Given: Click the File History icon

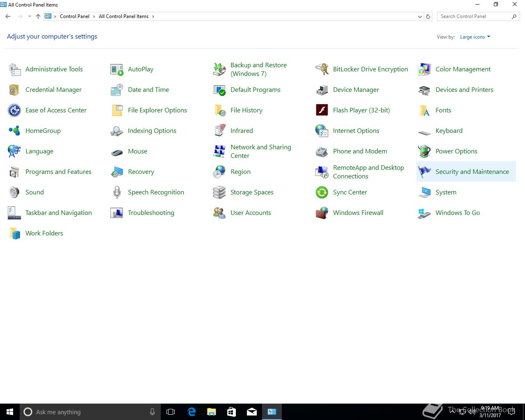Looking at the screenshot, I should click(x=219, y=110).
